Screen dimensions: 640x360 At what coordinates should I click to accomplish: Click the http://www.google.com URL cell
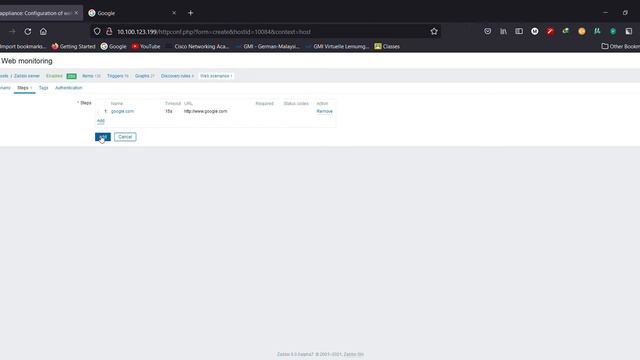click(205, 111)
